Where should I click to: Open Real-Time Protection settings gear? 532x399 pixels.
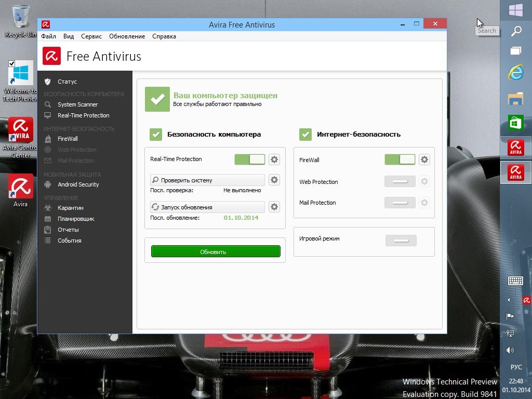(x=274, y=159)
